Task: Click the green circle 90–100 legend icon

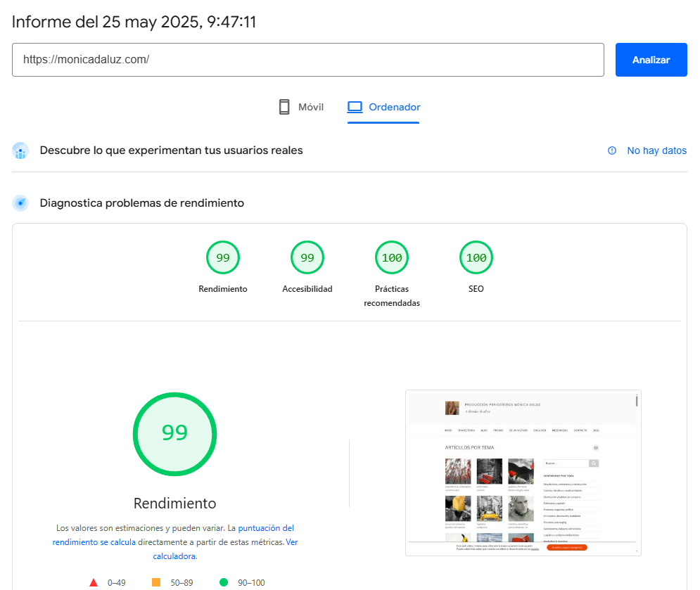Action: (x=224, y=582)
